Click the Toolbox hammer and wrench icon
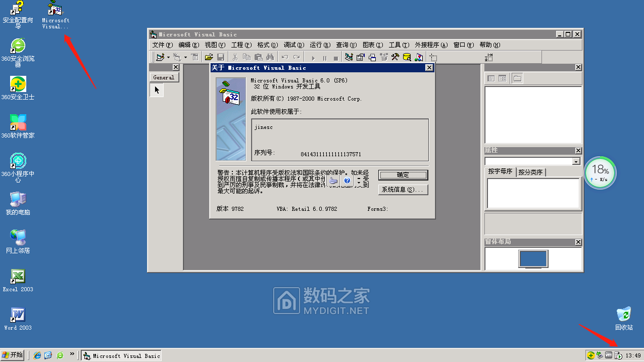 coord(395,57)
